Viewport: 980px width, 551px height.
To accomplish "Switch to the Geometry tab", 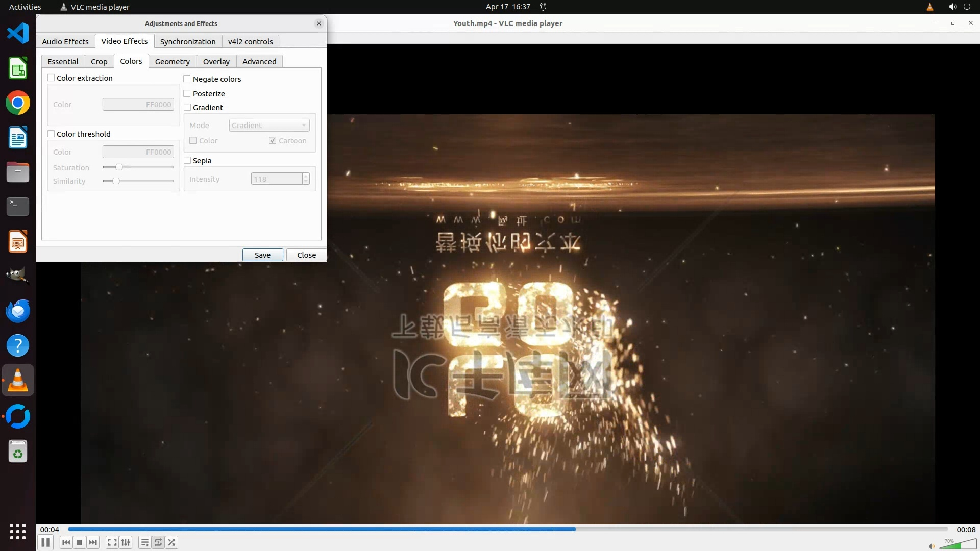I will point(172,62).
